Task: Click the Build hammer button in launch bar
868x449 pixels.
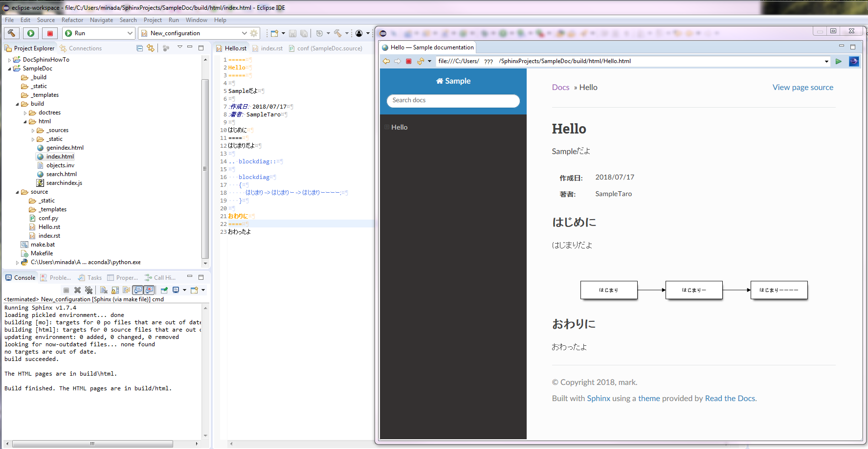Action: pyautogui.click(x=11, y=33)
